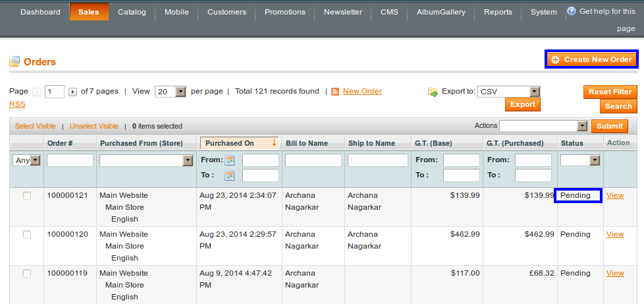Tick the checkbox for order 100000120
Viewport: 644px width, 304px height.
point(27,235)
